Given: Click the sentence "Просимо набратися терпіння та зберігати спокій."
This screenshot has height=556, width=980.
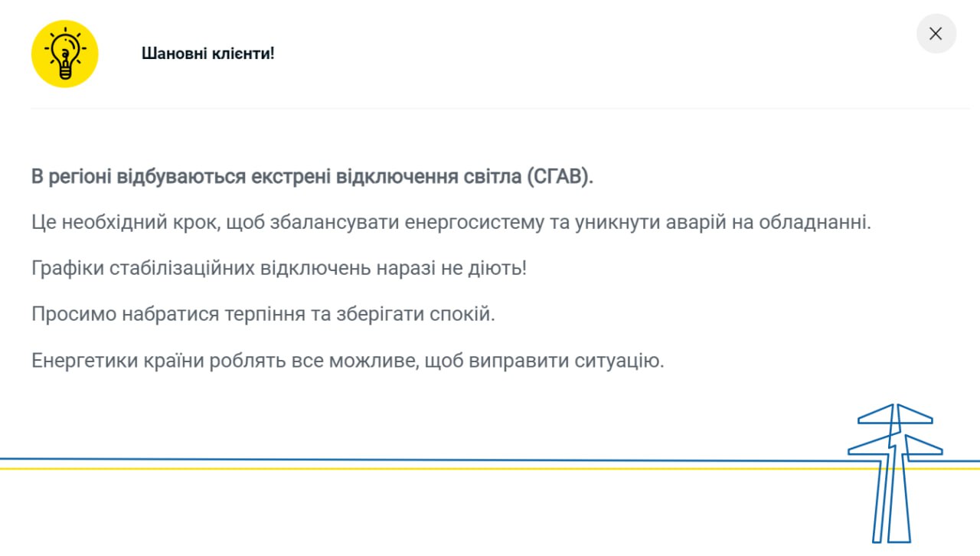Looking at the screenshot, I should [263, 315].
